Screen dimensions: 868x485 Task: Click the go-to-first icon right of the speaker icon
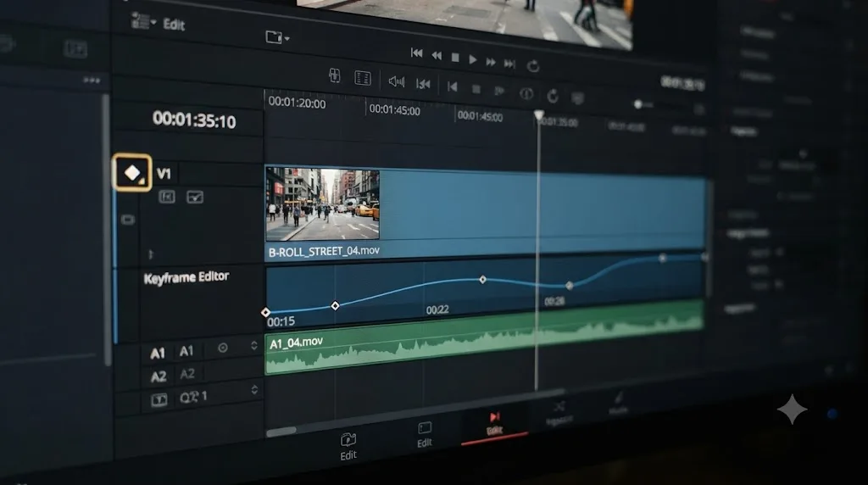pyautogui.click(x=423, y=84)
